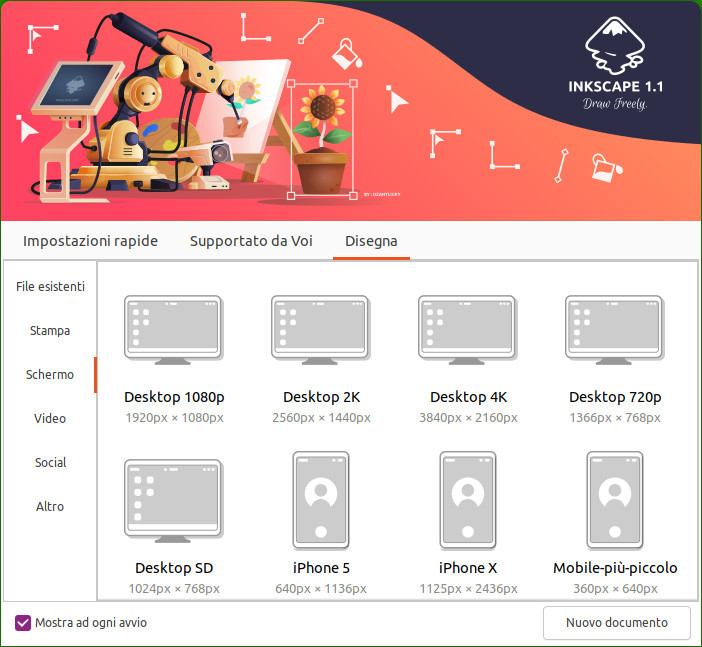This screenshot has height=647, width=702.
Task: Choose the Desktop 2K monitor icon
Action: click(321, 330)
